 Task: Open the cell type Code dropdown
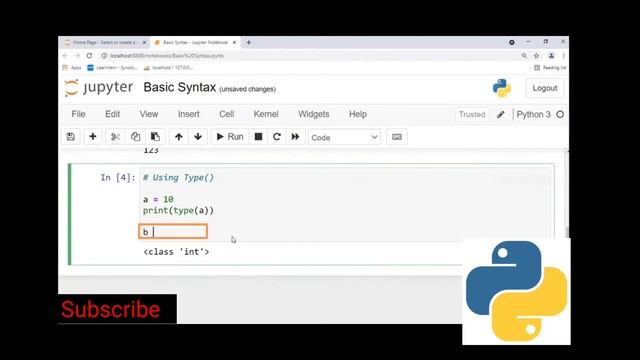click(x=344, y=138)
